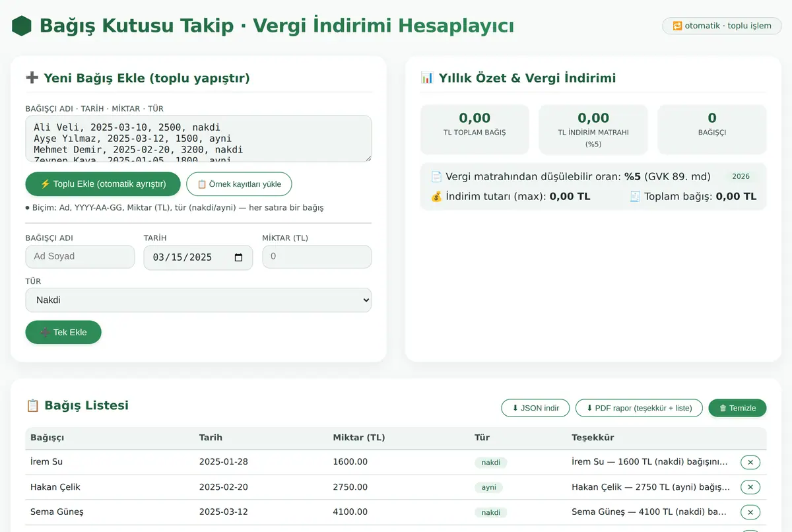The height and width of the screenshot is (532, 792).
Task: Click the Toplam bağış total line
Action: [693, 197]
